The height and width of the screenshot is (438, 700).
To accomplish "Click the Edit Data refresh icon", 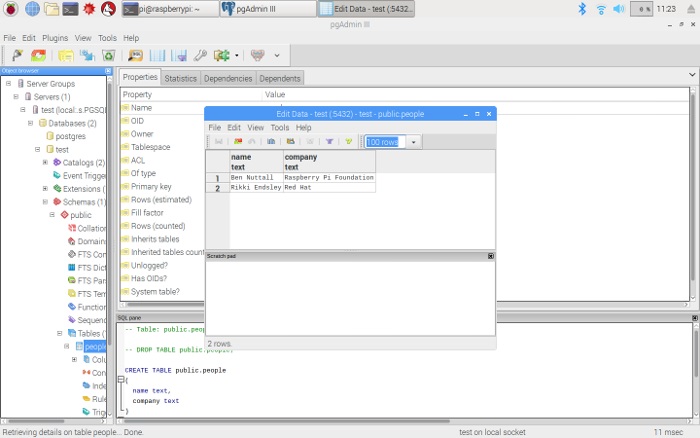I will pos(238,142).
